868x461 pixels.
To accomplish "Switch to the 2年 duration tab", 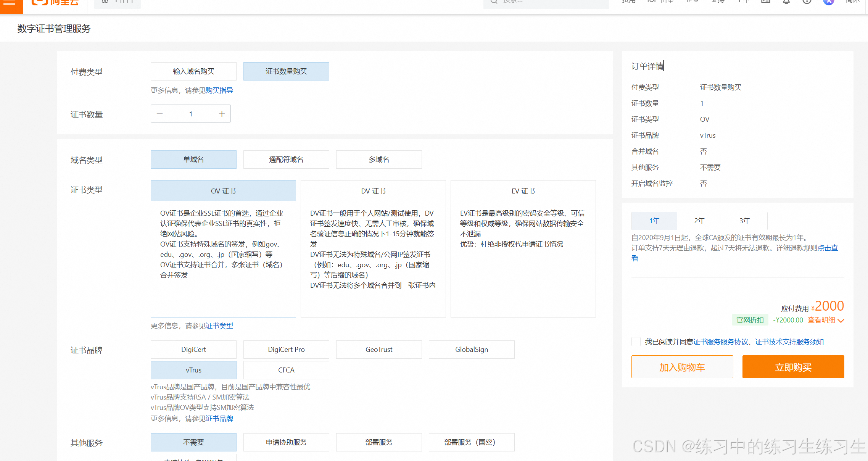I will 699,221.
